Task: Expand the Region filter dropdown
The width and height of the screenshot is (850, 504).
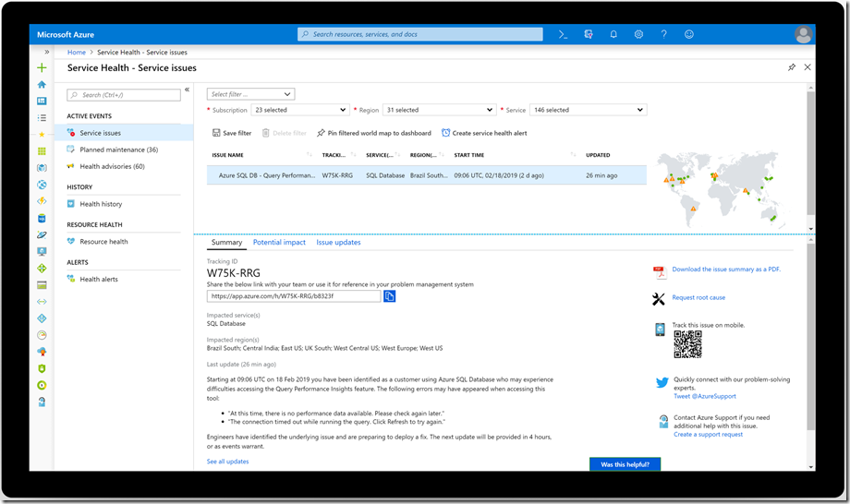Action: pos(432,110)
